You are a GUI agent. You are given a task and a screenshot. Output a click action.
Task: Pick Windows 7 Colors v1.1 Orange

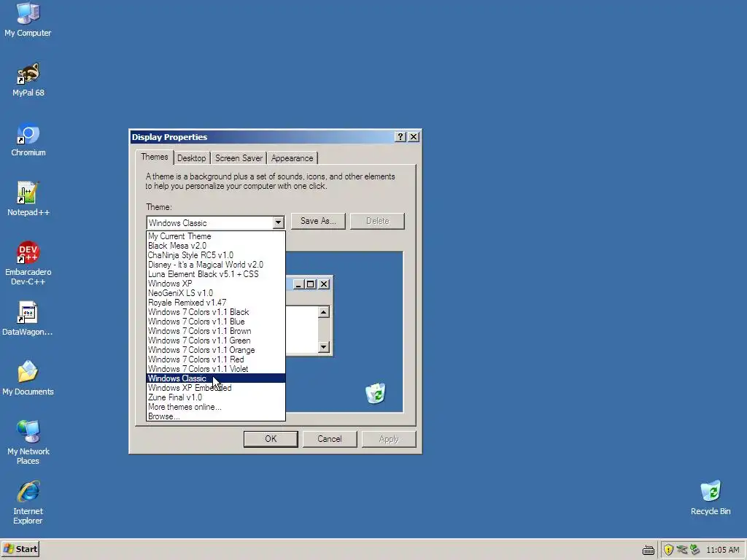coord(216,351)
